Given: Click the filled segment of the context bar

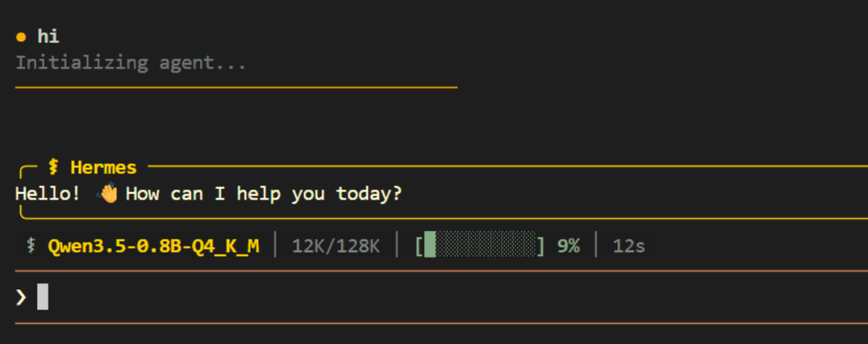Looking at the screenshot, I should pos(430,245).
